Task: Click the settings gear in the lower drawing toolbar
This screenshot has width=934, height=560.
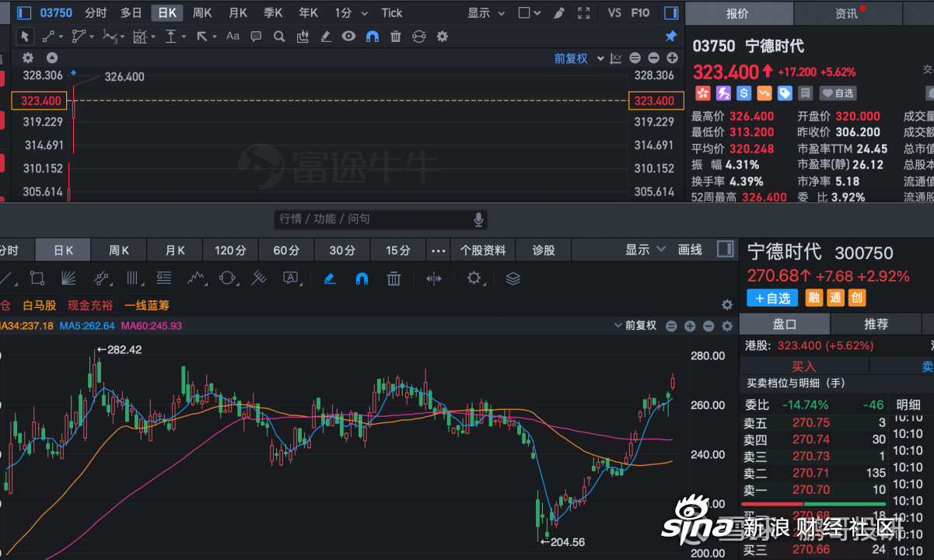Action: point(474,278)
